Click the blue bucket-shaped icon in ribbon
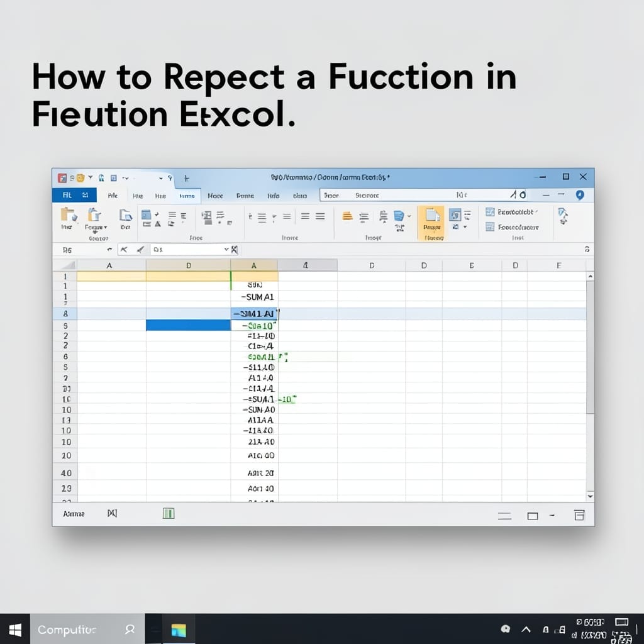 tap(399, 216)
